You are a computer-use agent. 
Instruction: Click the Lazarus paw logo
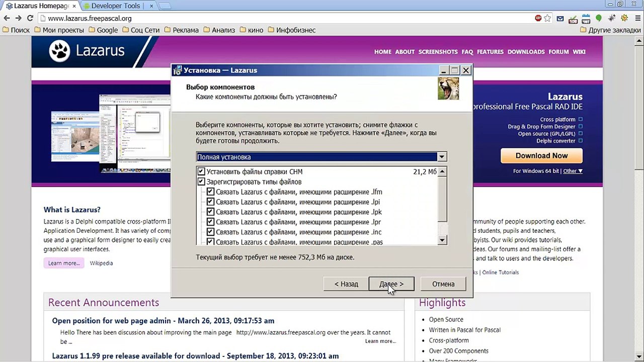tap(61, 51)
